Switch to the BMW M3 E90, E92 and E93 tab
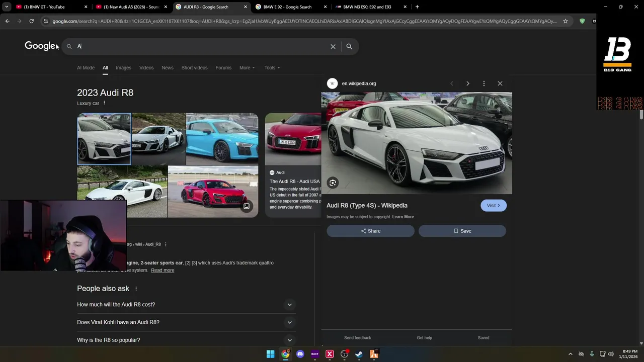This screenshot has width=644, height=362. pyautogui.click(x=371, y=7)
